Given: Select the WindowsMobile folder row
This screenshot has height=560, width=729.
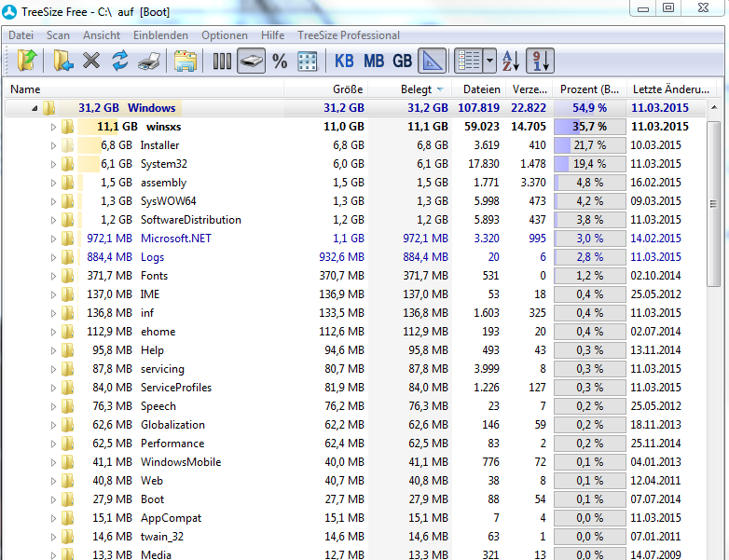Looking at the screenshot, I should pos(356,462).
